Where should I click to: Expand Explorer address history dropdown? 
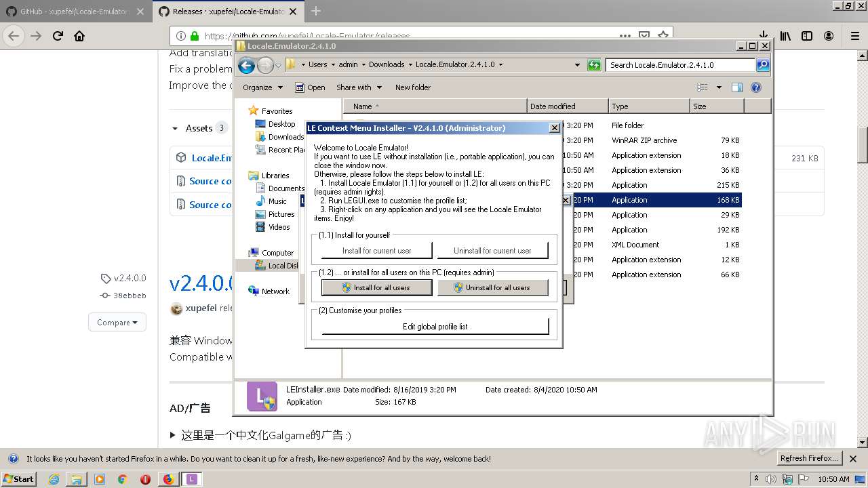tap(577, 65)
